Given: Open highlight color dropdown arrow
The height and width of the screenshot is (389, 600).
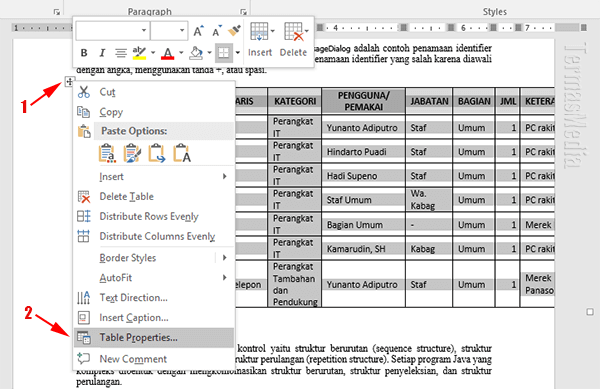Looking at the screenshot, I should pos(153,53).
